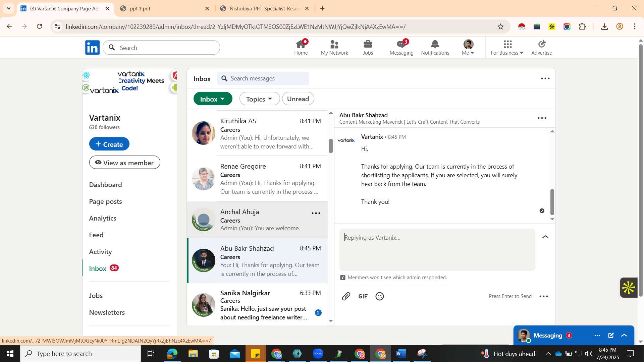Expand the Me profile menu
This screenshot has width=644, height=362.
pyautogui.click(x=468, y=47)
